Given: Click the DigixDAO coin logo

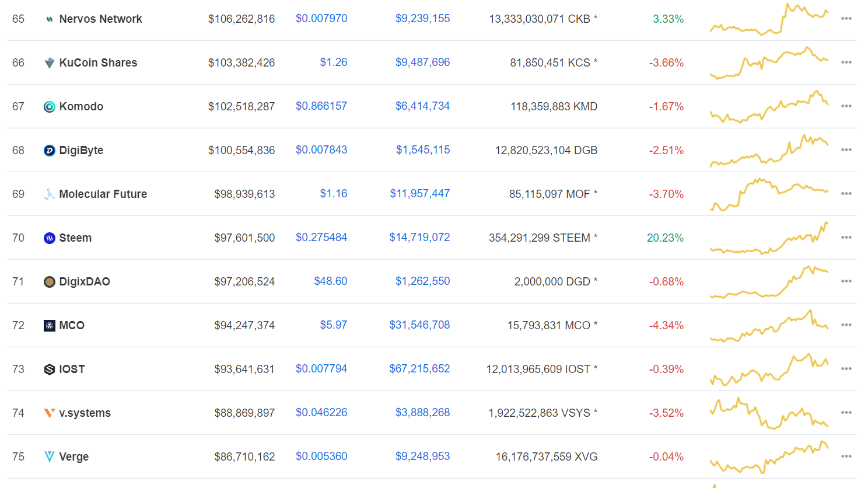Looking at the screenshot, I should click(x=50, y=281).
